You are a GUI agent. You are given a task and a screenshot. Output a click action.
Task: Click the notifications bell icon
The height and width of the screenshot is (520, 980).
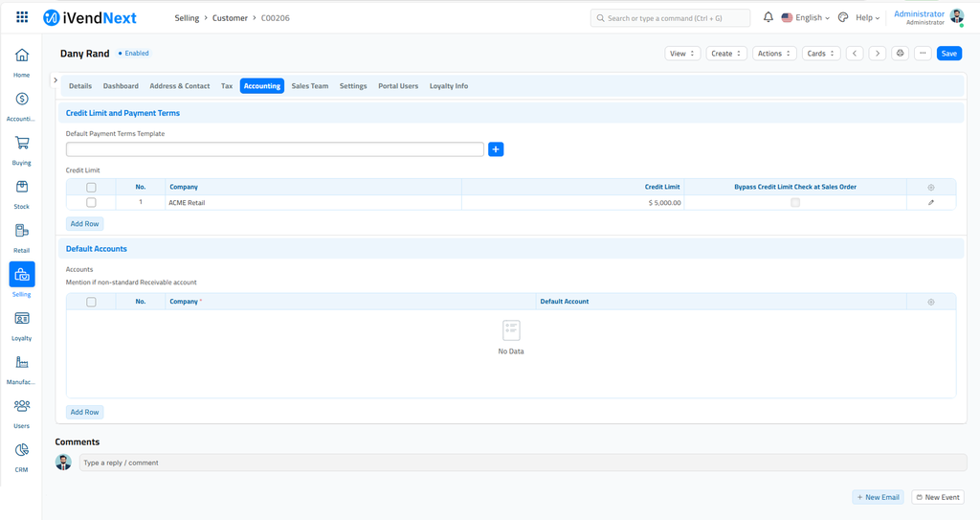[768, 17]
